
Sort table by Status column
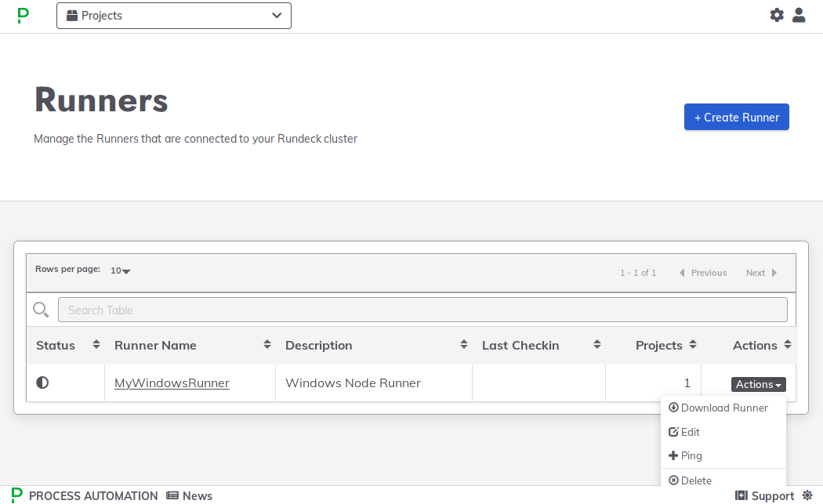tap(96, 344)
